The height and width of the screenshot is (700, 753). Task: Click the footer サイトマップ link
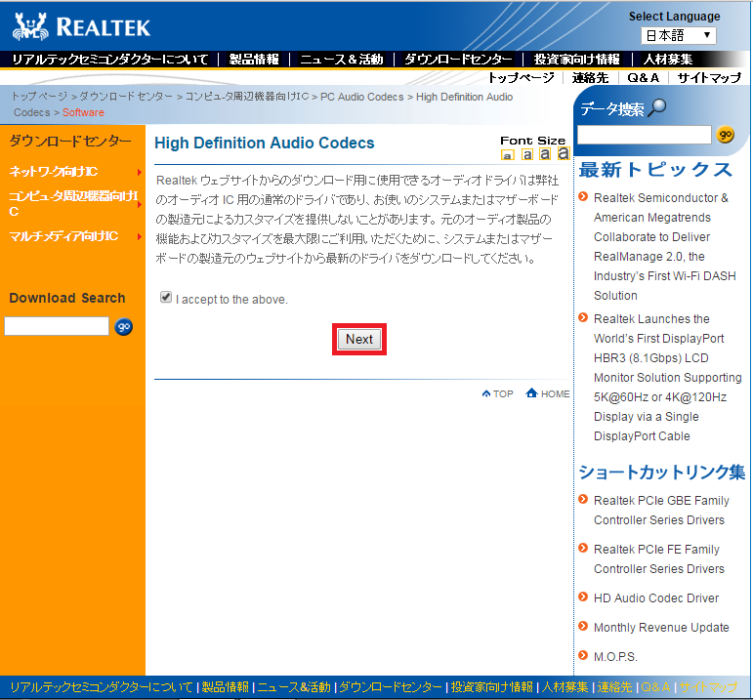(708, 687)
